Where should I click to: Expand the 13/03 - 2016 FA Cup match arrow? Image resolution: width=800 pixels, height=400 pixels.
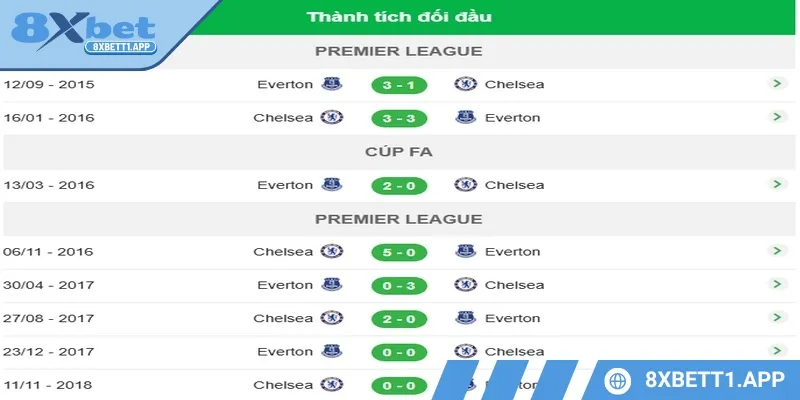[x=777, y=184]
